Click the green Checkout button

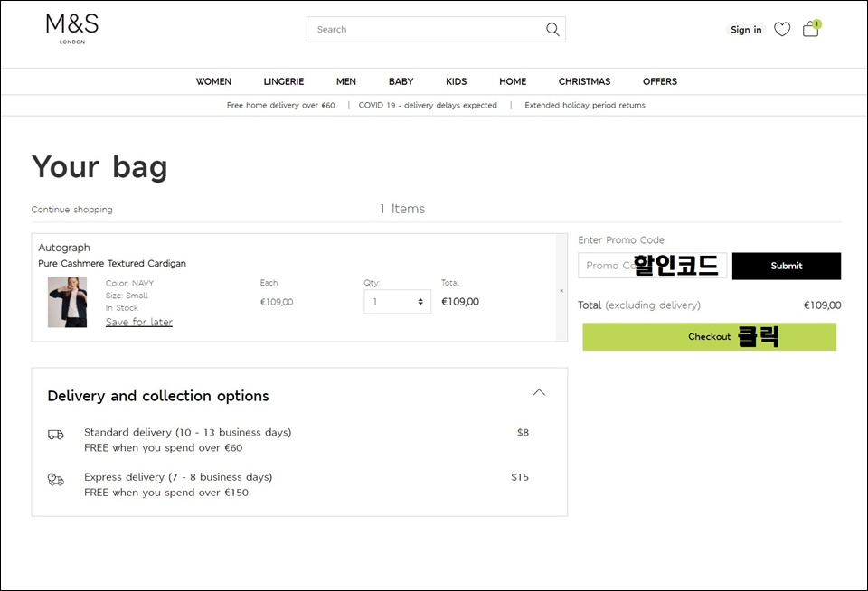pos(709,336)
